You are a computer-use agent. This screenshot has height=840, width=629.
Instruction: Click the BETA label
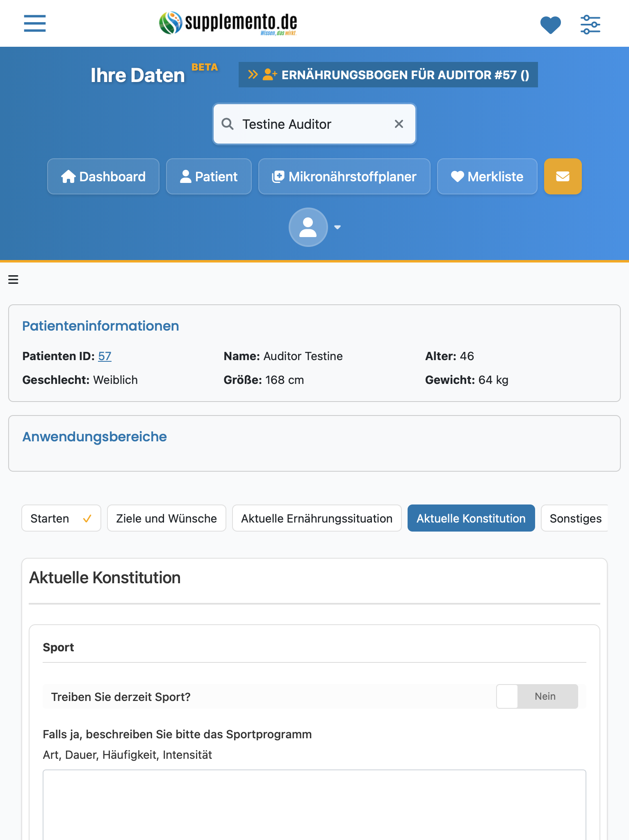pos(205,67)
